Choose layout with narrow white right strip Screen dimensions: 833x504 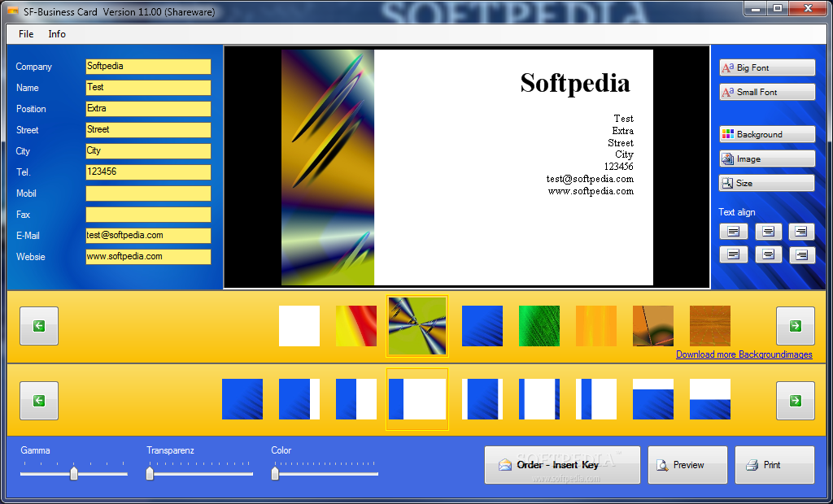pos(299,399)
